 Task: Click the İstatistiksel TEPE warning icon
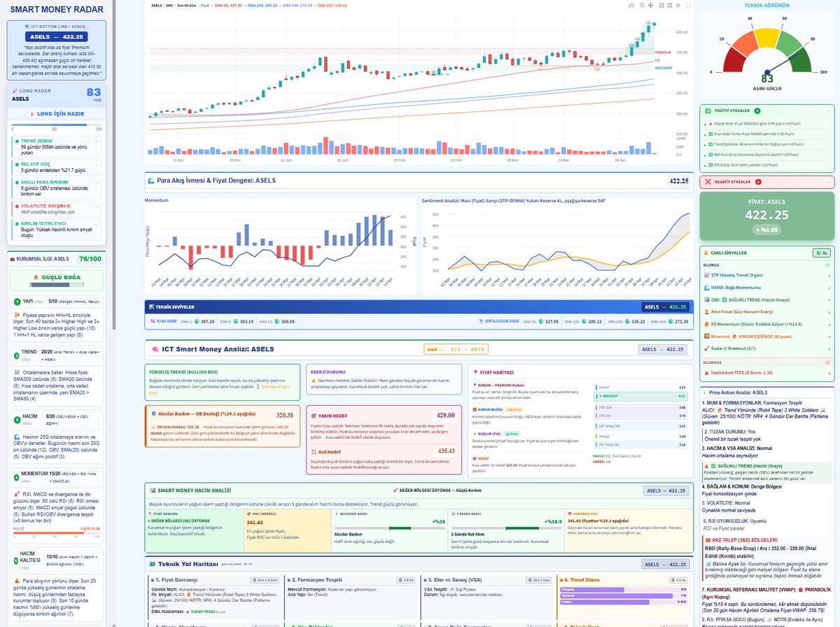tap(706, 373)
